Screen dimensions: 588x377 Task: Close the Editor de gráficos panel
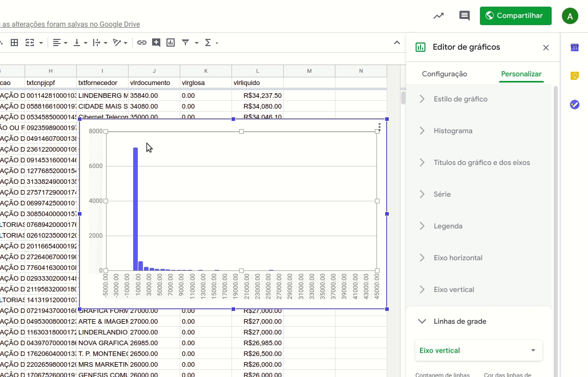[545, 48]
